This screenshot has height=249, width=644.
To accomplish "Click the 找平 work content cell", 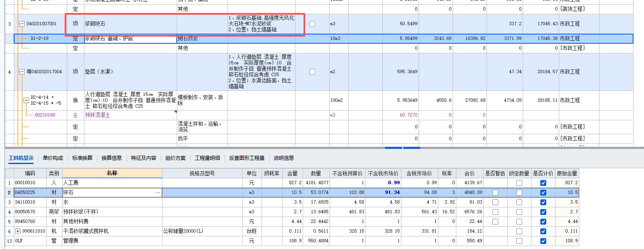I will (202, 138).
